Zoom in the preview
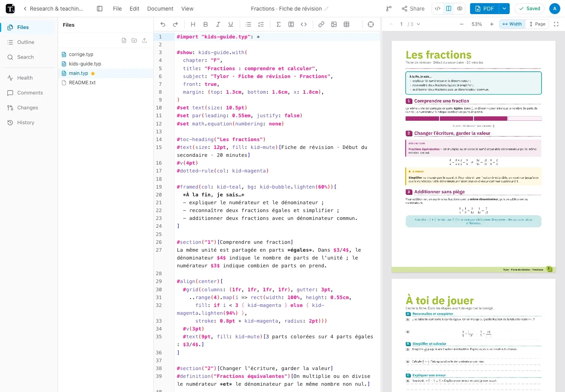565x392 pixels. [492, 24]
